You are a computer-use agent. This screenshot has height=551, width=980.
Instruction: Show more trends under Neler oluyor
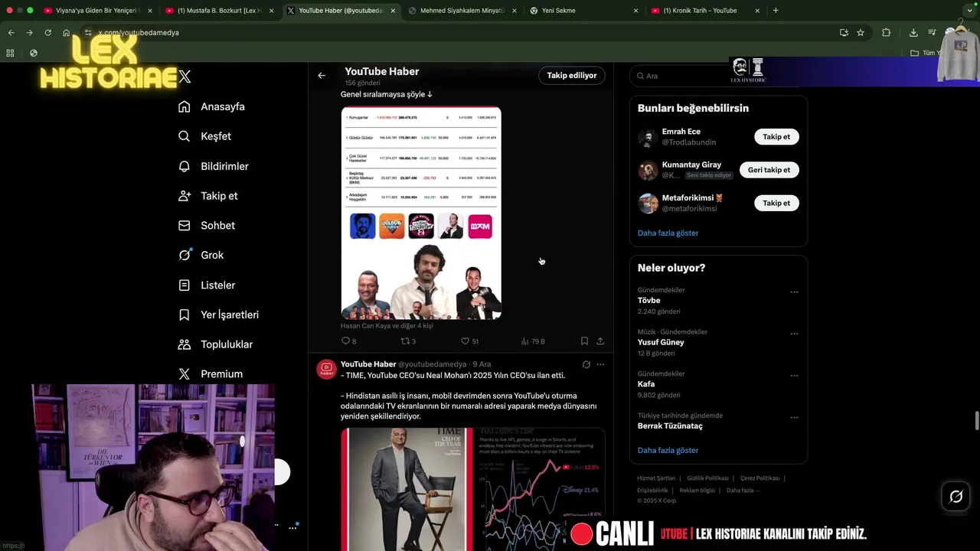pyautogui.click(x=668, y=450)
